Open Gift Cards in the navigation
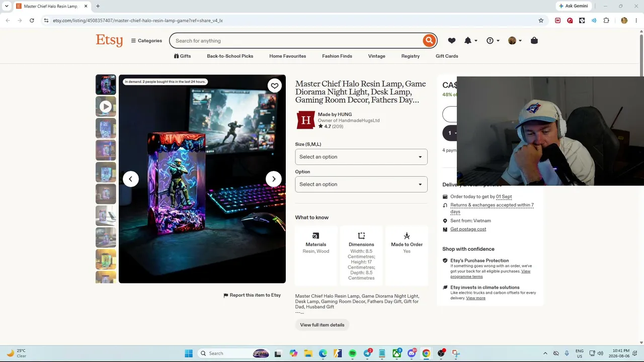644x362 pixels. point(447,56)
